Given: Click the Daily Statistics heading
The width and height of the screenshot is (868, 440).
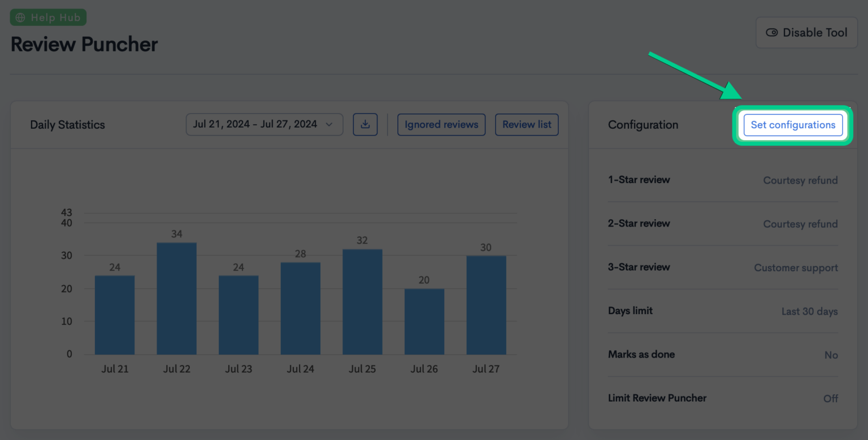Looking at the screenshot, I should click(x=67, y=124).
